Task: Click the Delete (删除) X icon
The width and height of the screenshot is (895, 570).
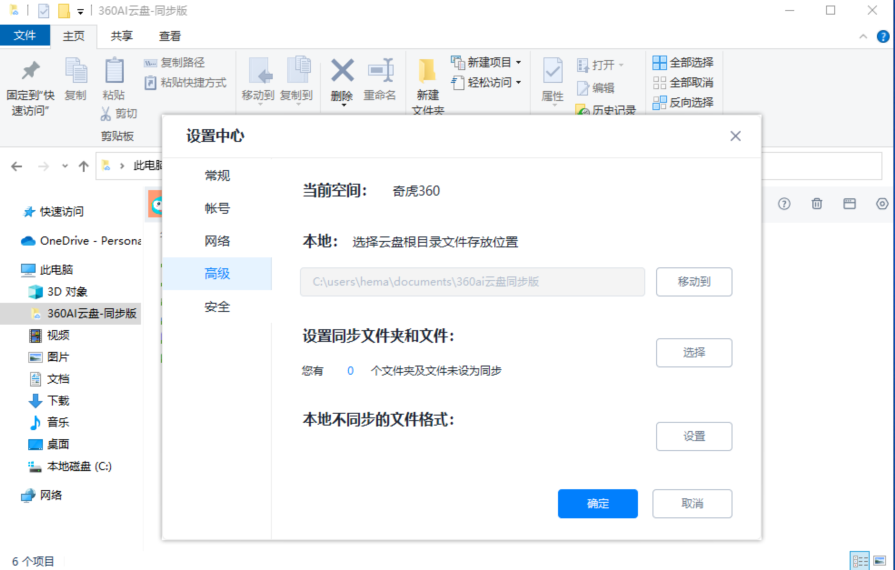Action: 342,71
